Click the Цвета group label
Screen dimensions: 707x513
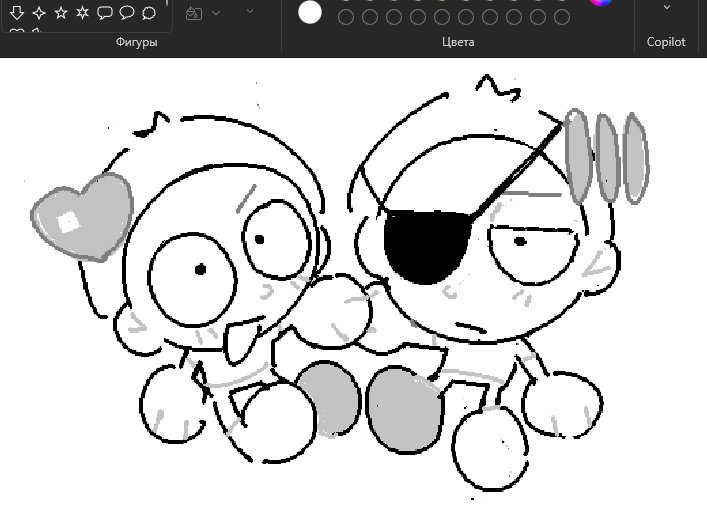click(x=458, y=42)
